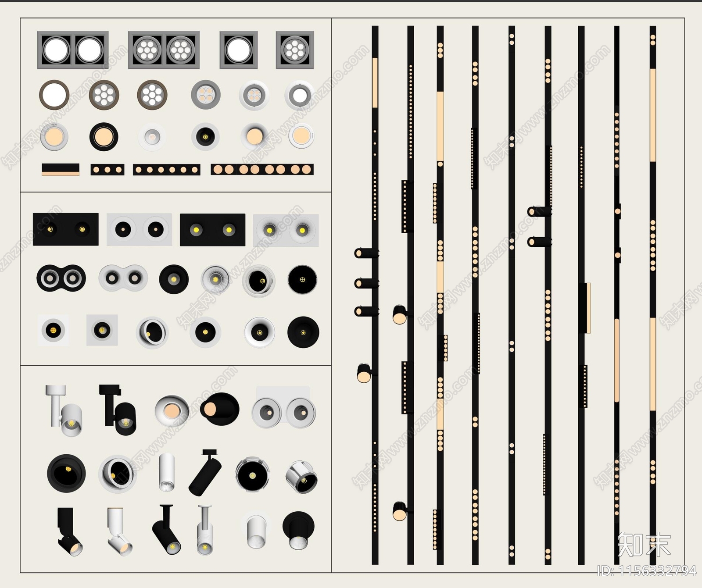The image size is (702, 588).
Task: Click the black panel light with warm side strip on track
Action: (584, 308)
